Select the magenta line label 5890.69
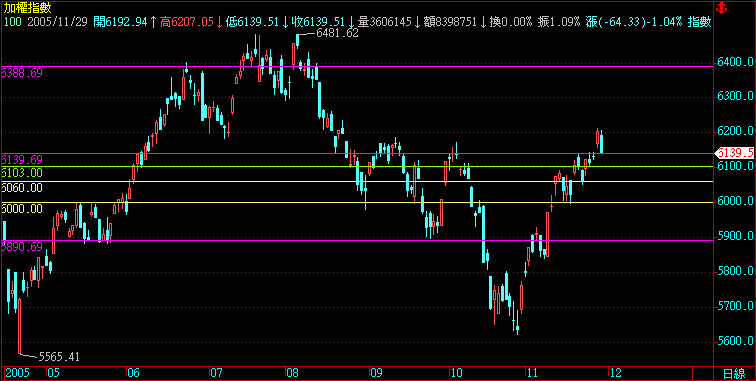This screenshot has height=381, width=756. point(22,246)
